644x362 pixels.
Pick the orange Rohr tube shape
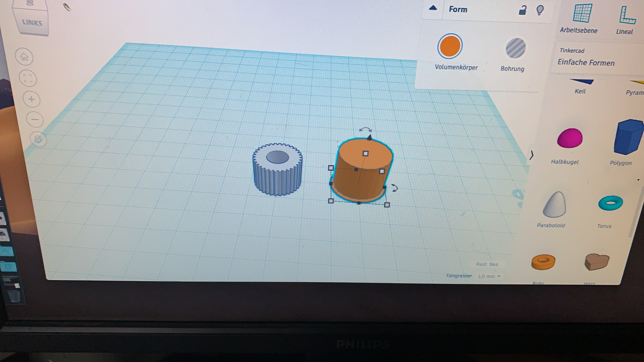(x=543, y=262)
